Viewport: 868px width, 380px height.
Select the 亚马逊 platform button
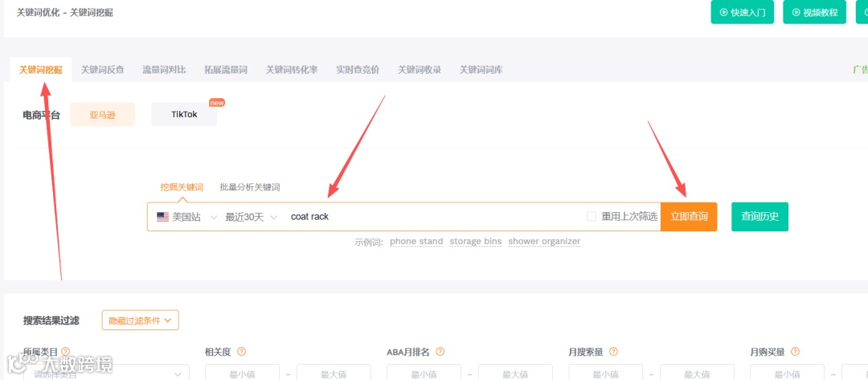click(x=102, y=115)
